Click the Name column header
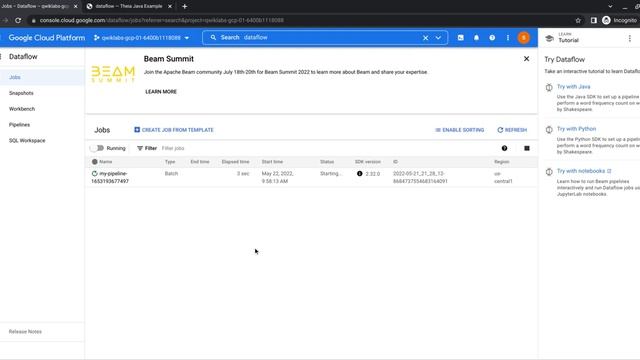 [105, 162]
